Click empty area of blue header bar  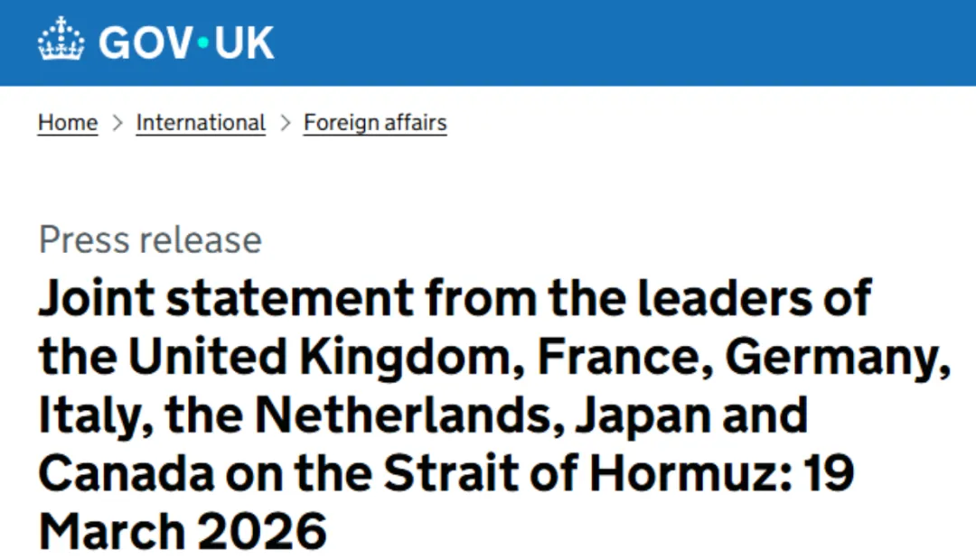633,42
